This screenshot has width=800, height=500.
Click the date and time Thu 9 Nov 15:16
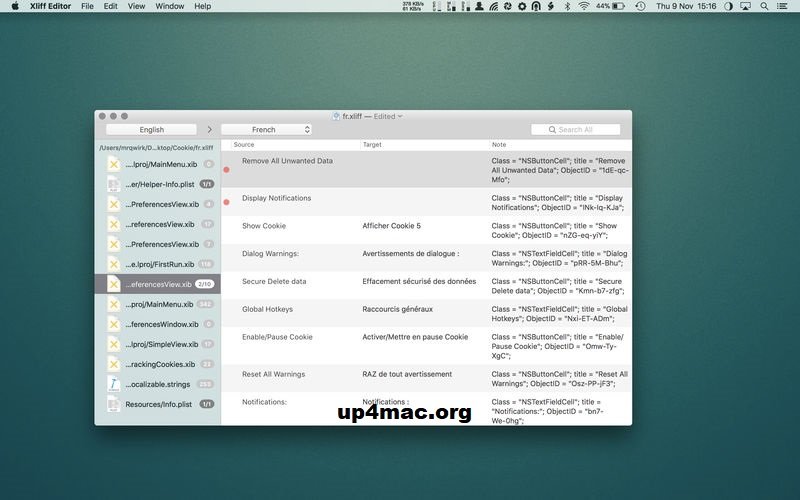click(686, 6)
